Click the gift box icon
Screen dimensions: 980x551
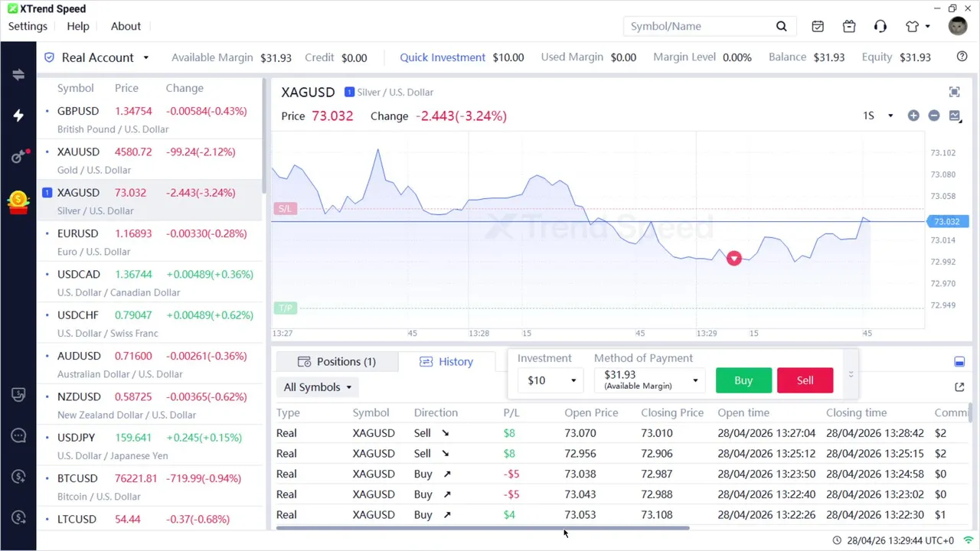(849, 26)
